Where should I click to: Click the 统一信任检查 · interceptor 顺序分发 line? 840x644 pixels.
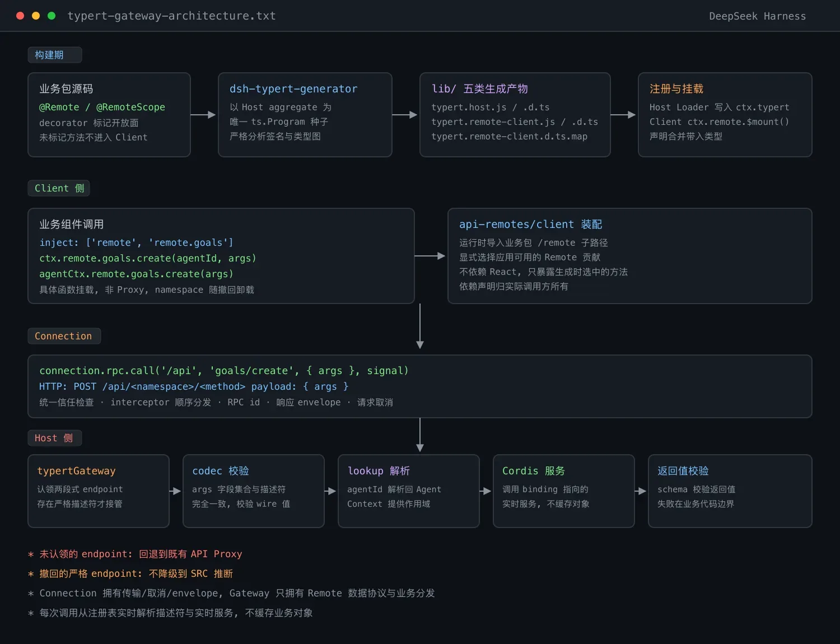coord(216,402)
